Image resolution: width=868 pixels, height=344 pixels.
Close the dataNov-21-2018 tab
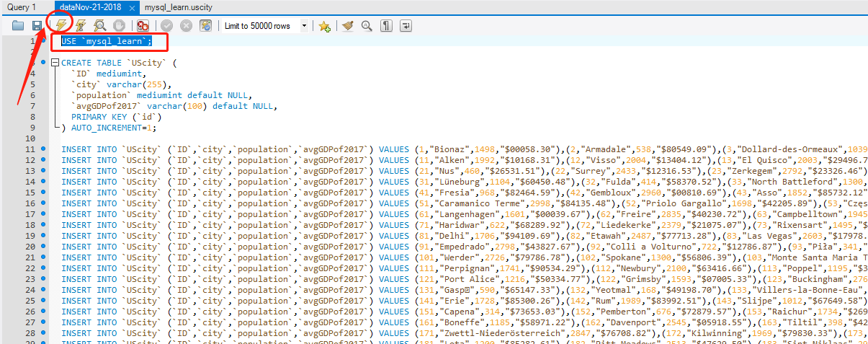tap(131, 8)
